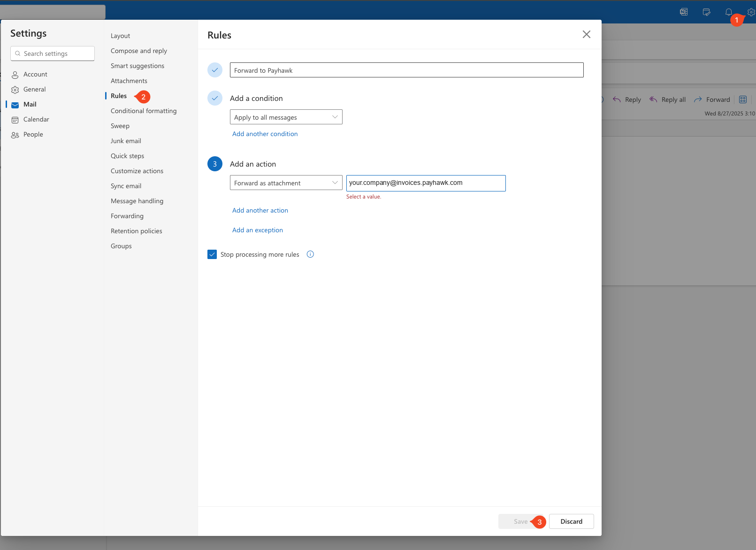Expand the Forward as attachment dropdown
Screen dimensions: 756x550
click(x=286, y=183)
